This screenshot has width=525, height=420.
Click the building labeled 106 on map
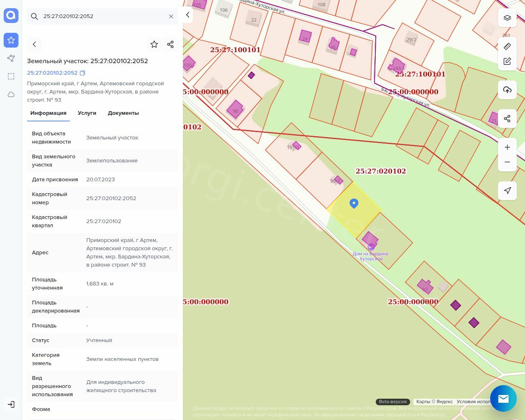click(x=224, y=10)
